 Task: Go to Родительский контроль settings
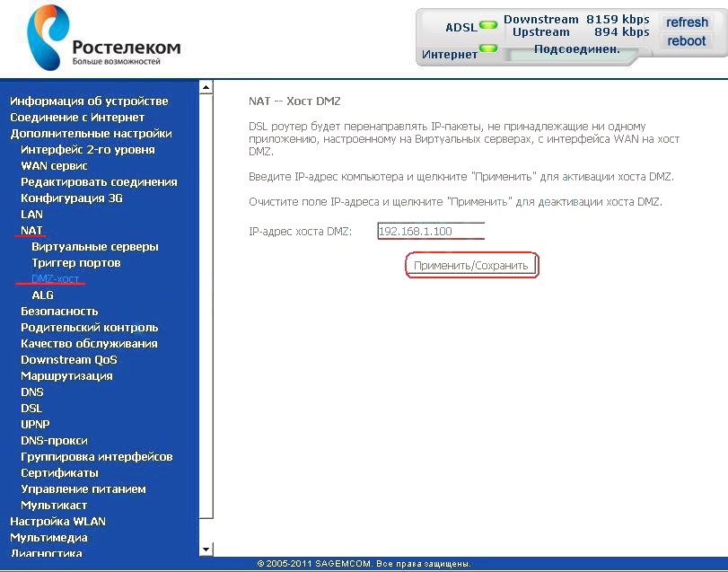pos(89,328)
